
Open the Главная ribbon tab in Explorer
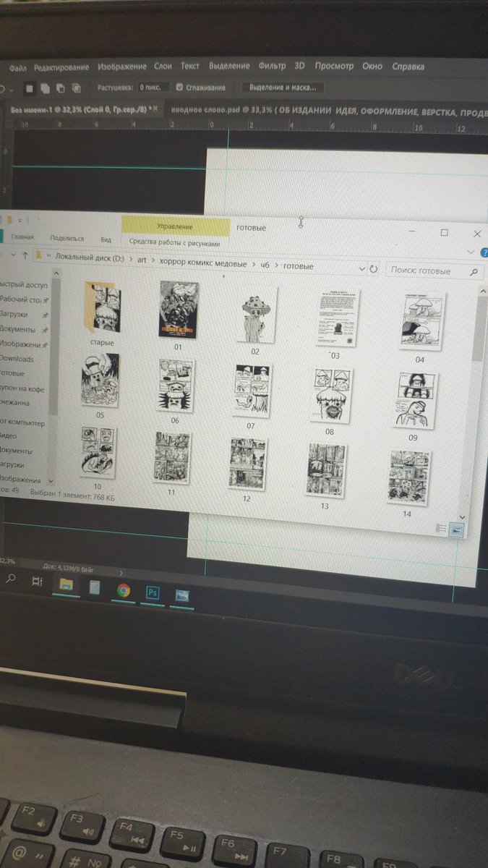click(x=22, y=238)
